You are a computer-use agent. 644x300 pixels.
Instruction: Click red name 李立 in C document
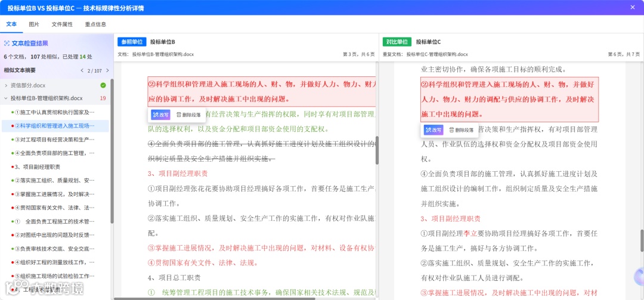coord(470,233)
